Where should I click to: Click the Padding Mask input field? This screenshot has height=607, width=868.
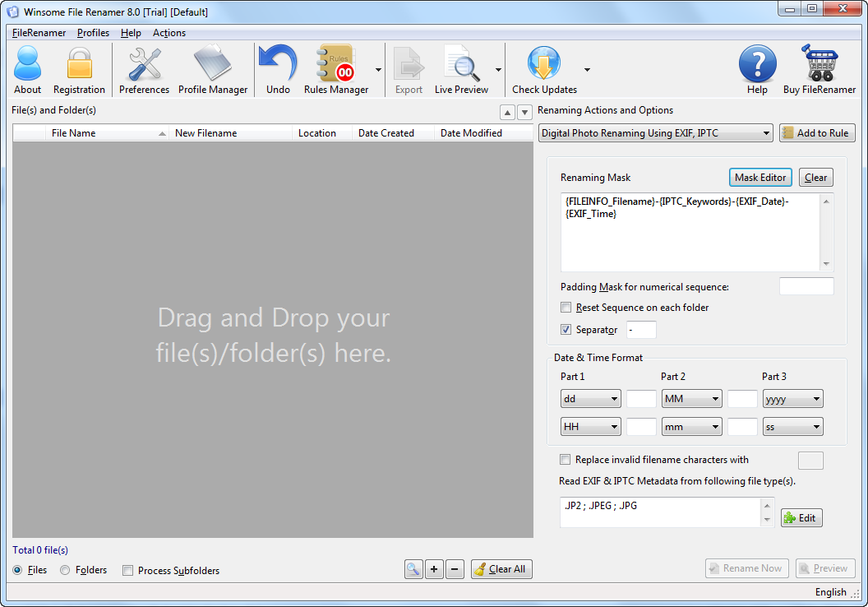pos(806,287)
